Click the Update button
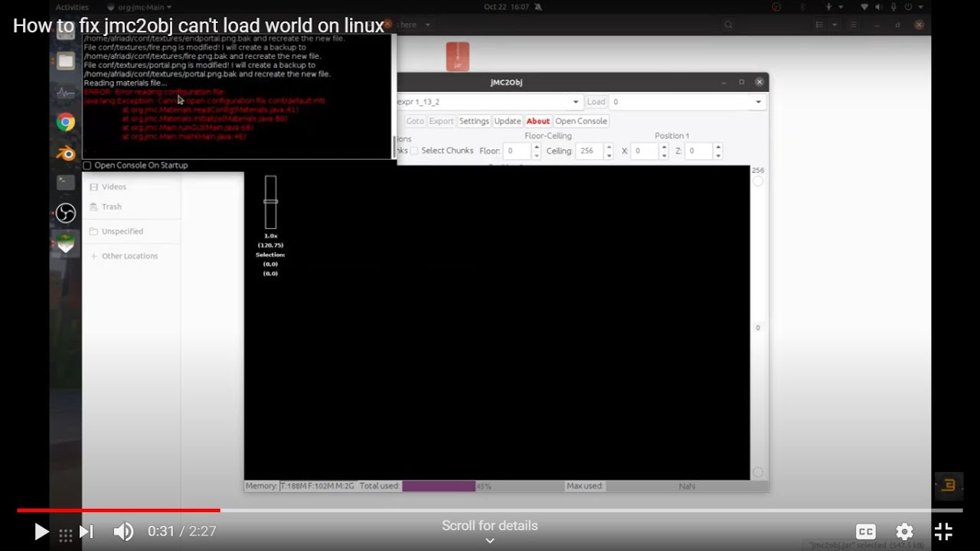Image resolution: width=980 pixels, height=551 pixels. (x=508, y=121)
